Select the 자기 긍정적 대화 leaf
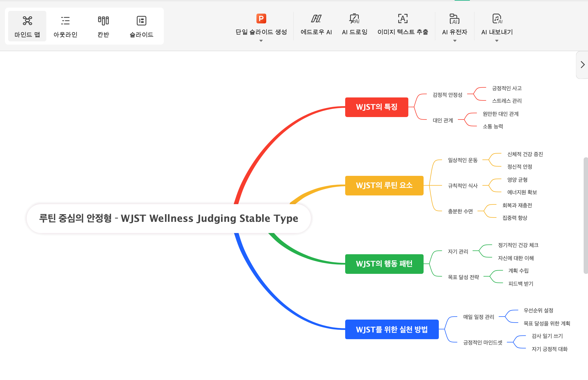This screenshot has height=380, width=588. point(550,349)
